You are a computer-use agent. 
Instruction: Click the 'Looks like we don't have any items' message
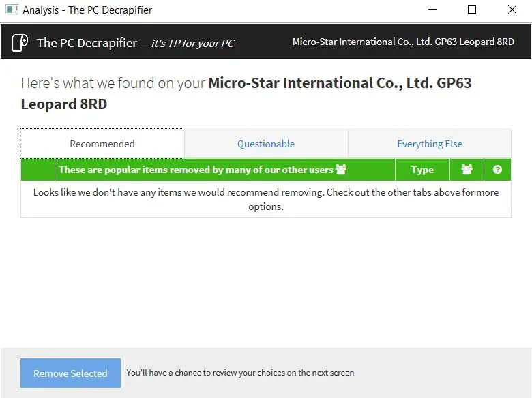266,199
